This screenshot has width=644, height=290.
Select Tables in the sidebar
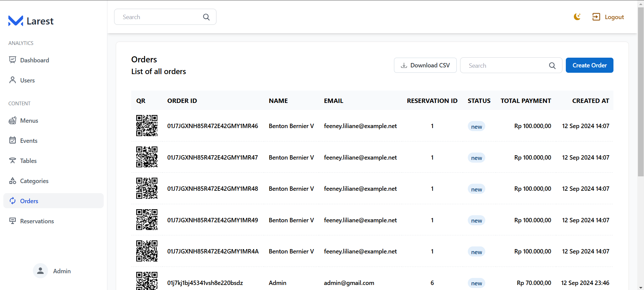pyautogui.click(x=28, y=161)
